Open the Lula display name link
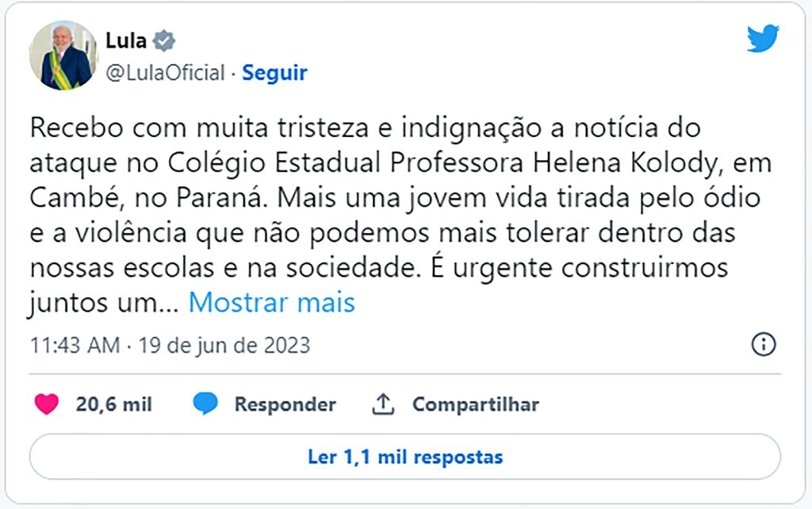The width and height of the screenshot is (812, 509). tap(126, 40)
